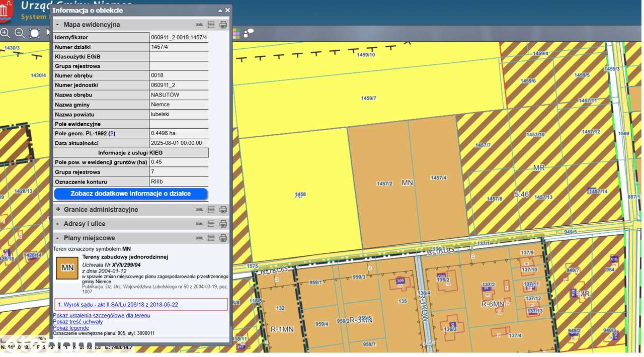Click the chat bubble person icon
This screenshot has height=357, width=644.
coord(249,33)
